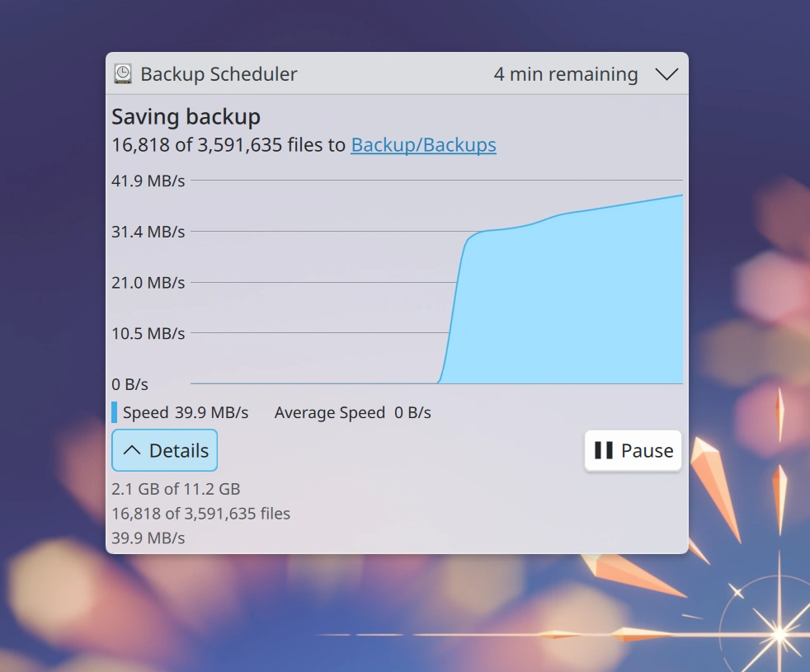
Task: Click the Saving backup heading
Action: point(186,117)
